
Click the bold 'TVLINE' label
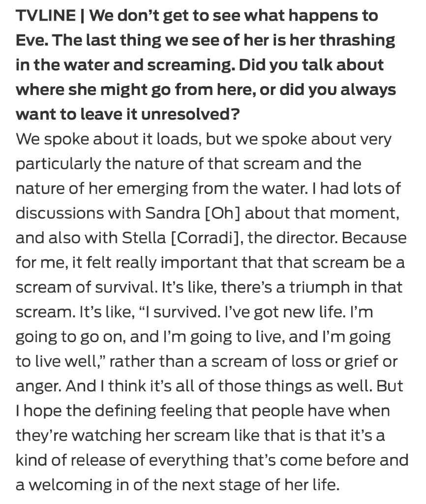pos(45,15)
